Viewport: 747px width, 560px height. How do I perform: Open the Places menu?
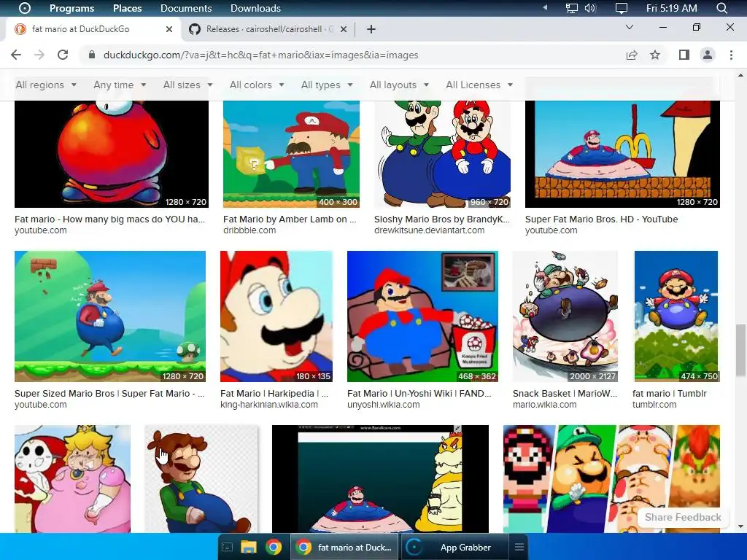click(127, 8)
